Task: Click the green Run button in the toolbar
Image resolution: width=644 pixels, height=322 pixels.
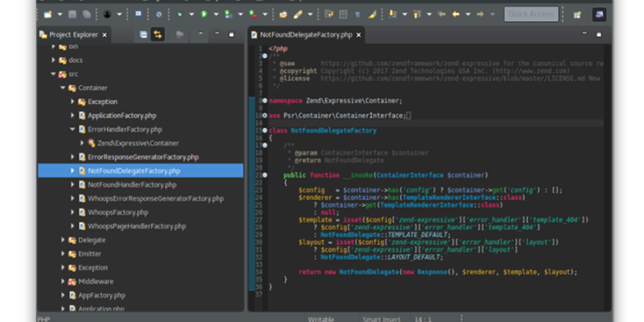Action: coord(204,14)
